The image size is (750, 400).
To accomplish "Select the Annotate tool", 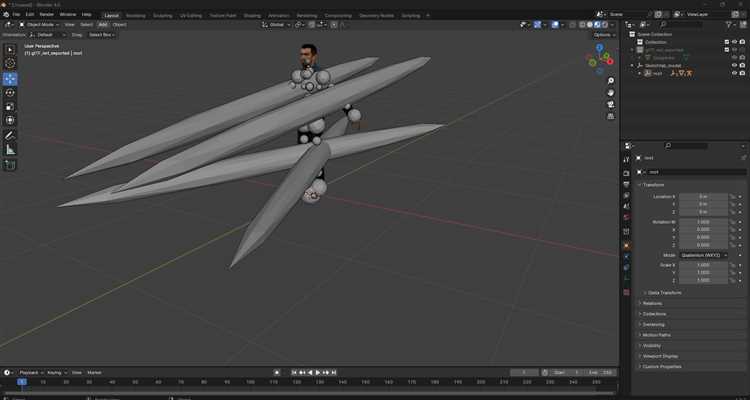I will (x=10, y=136).
